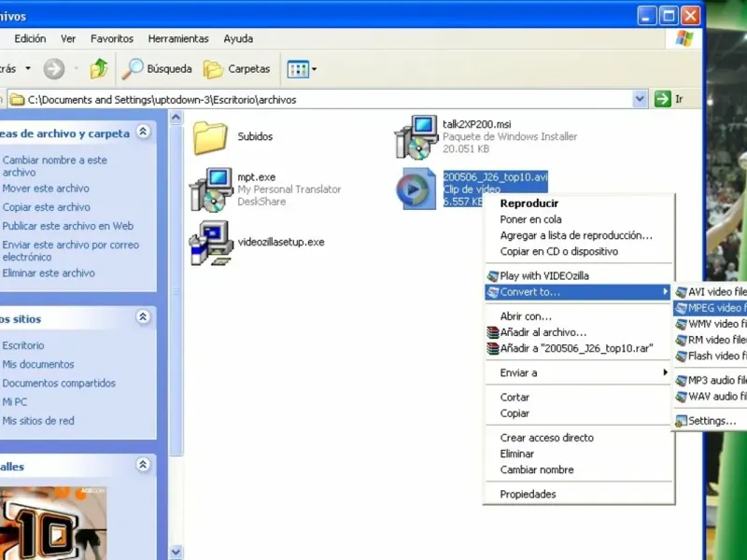Select the mpt.exe program icon
This screenshot has width=747, height=560.
tap(211, 189)
